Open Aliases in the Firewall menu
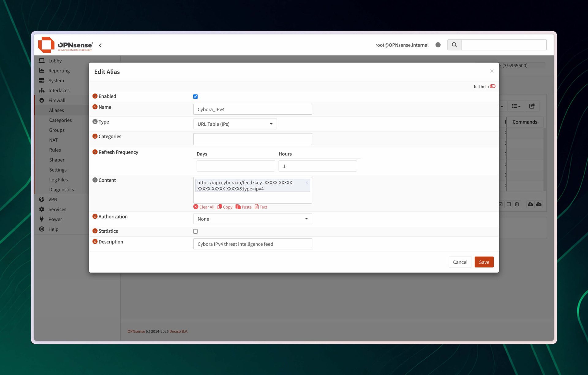Image resolution: width=588 pixels, height=375 pixels. [x=56, y=110]
